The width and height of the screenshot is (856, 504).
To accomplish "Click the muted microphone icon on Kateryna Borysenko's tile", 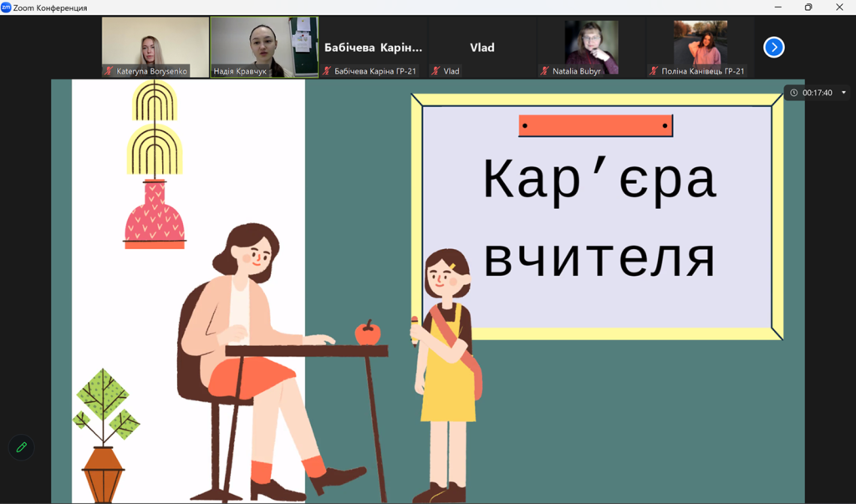I will click(107, 71).
